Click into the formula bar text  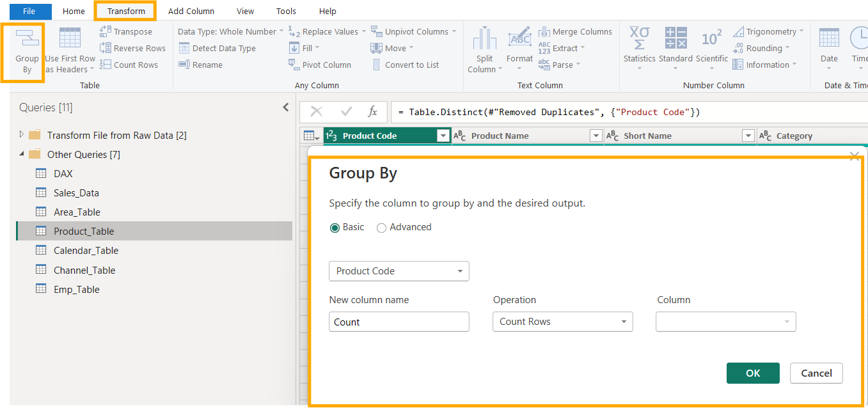pyautogui.click(x=549, y=112)
